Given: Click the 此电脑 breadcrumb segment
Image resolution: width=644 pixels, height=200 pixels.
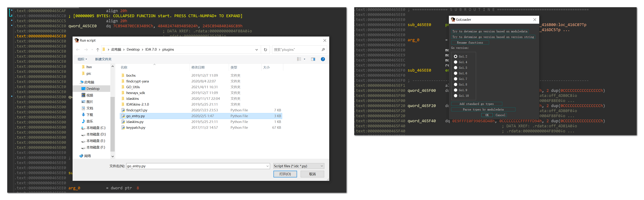Looking at the screenshot, I should pyautogui.click(x=116, y=49).
